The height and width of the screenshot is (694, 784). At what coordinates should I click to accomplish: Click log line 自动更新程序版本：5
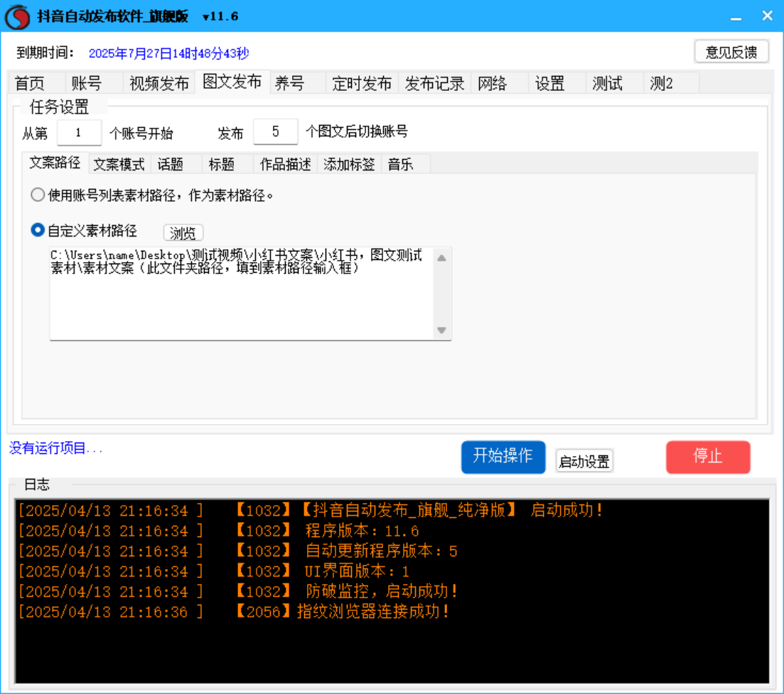237,551
